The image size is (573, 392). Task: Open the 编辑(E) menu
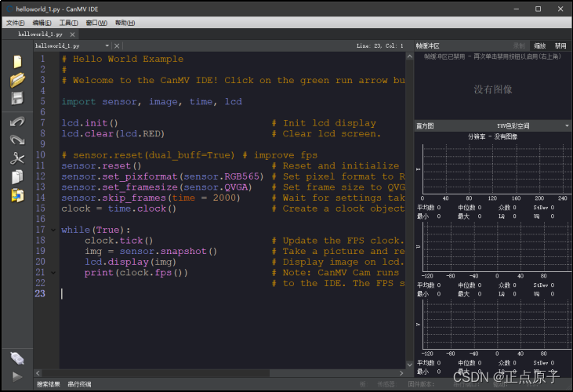click(x=42, y=23)
